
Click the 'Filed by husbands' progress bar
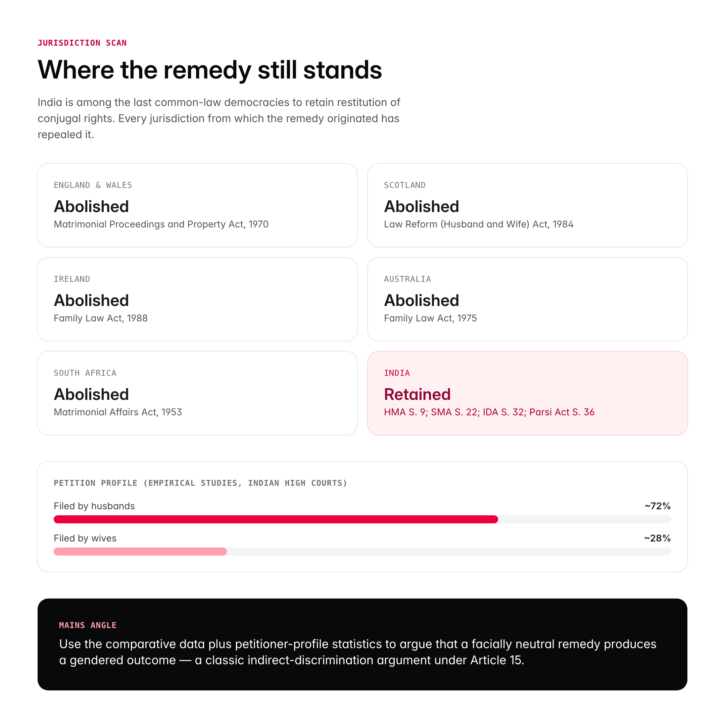362,519
